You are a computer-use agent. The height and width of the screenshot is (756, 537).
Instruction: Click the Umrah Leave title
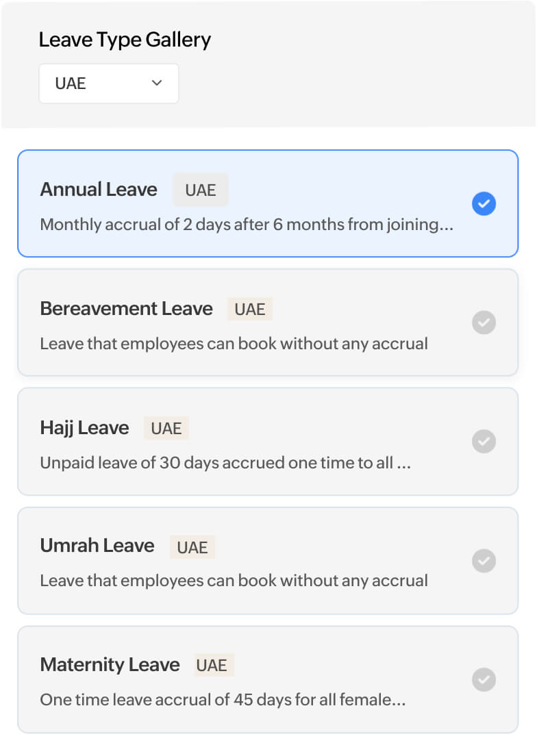tap(97, 546)
